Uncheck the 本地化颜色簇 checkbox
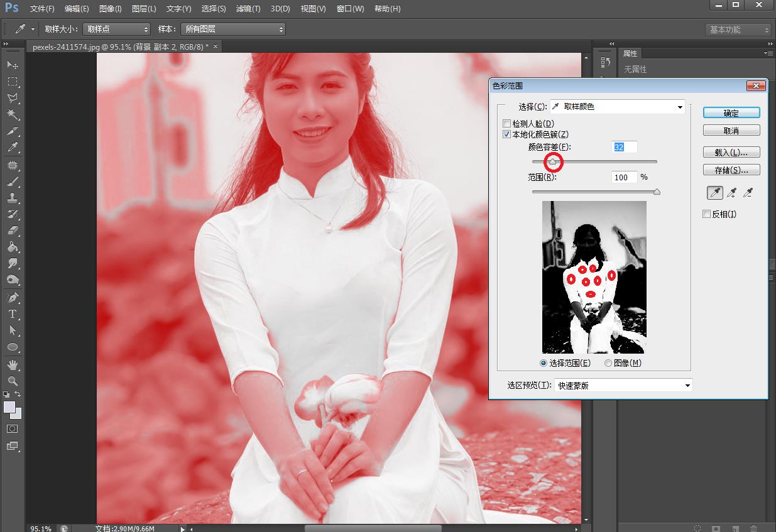Viewport: 776px width, 532px height. [x=507, y=134]
